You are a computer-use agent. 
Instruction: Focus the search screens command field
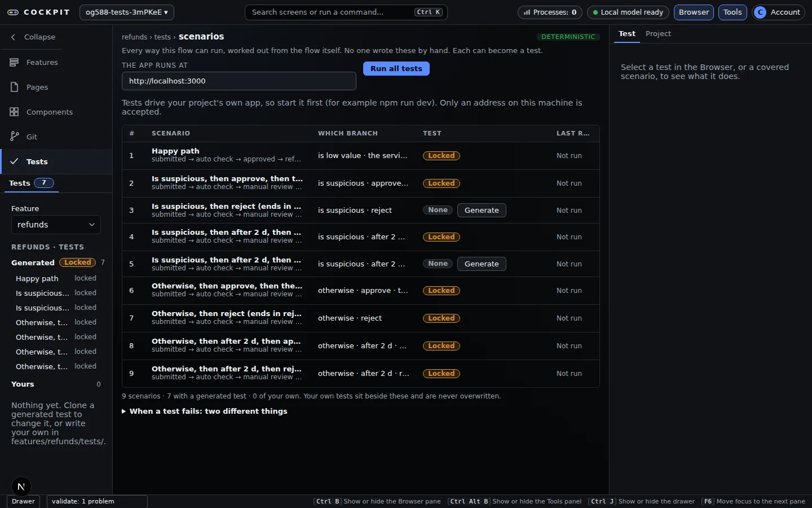(346, 12)
